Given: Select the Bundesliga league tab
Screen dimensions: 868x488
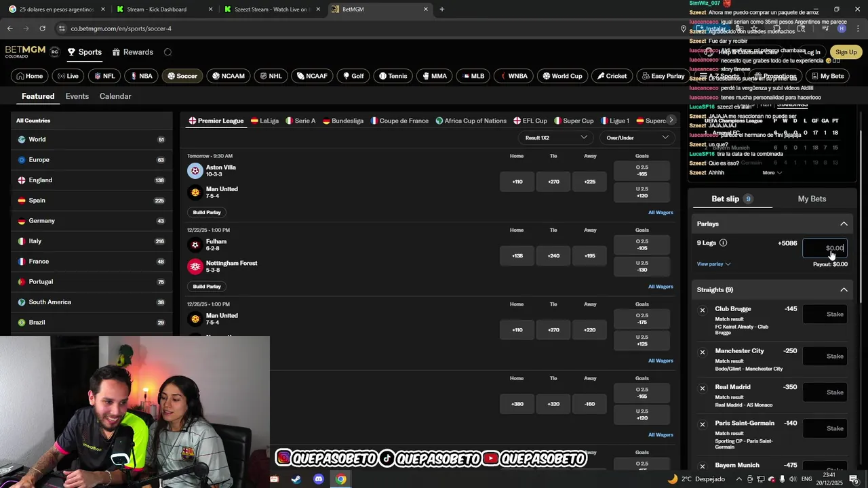Looking at the screenshot, I should pyautogui.click(x=343, y=121).
